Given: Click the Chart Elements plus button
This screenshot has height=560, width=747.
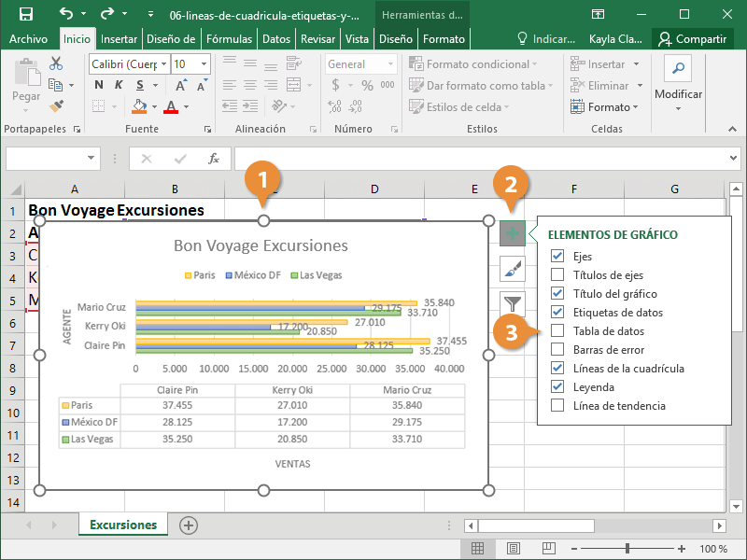Looking at the screenshot, I should [513, 233].
